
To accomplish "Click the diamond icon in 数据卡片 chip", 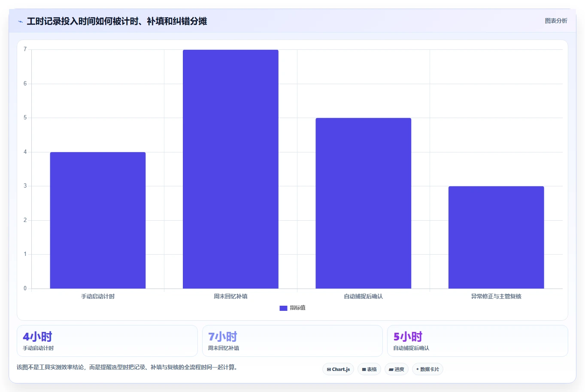I will pos(417,369).
